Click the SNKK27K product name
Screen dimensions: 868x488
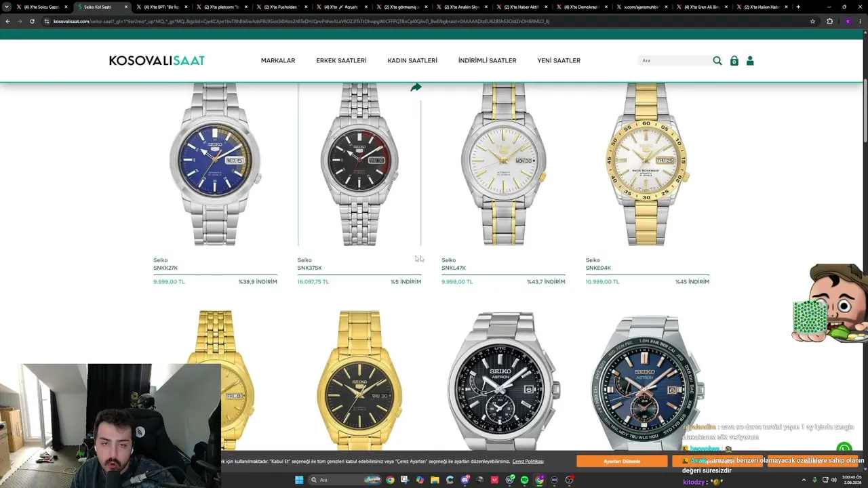click(x=165, y=268)
